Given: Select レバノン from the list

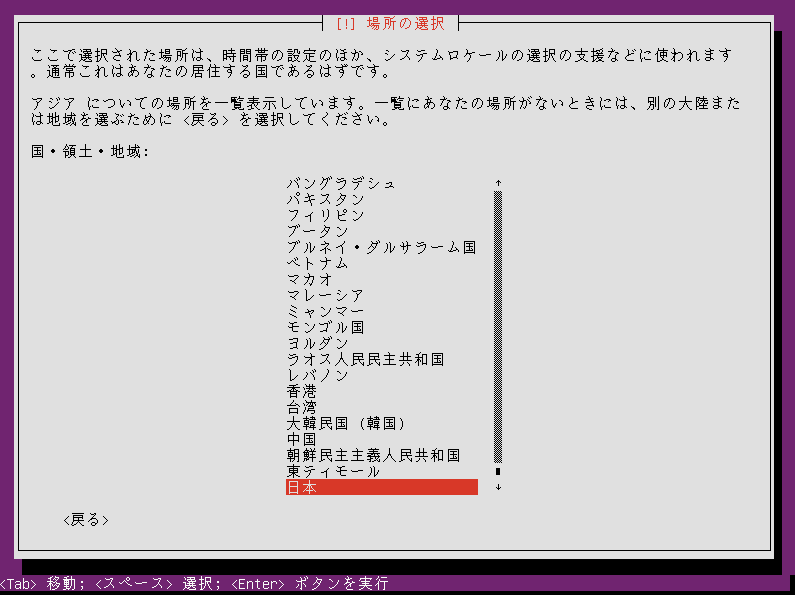Looking at the screenshot, I should 382,375.
